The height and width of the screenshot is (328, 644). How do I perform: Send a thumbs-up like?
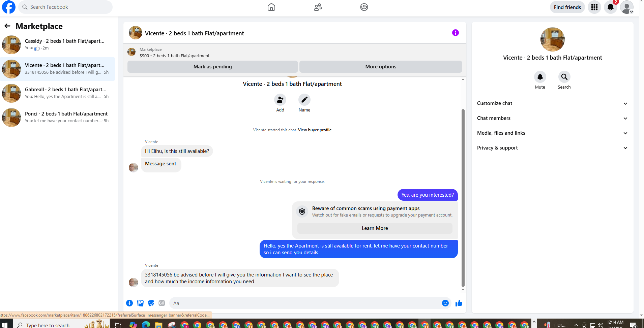(x=459, y=303)
